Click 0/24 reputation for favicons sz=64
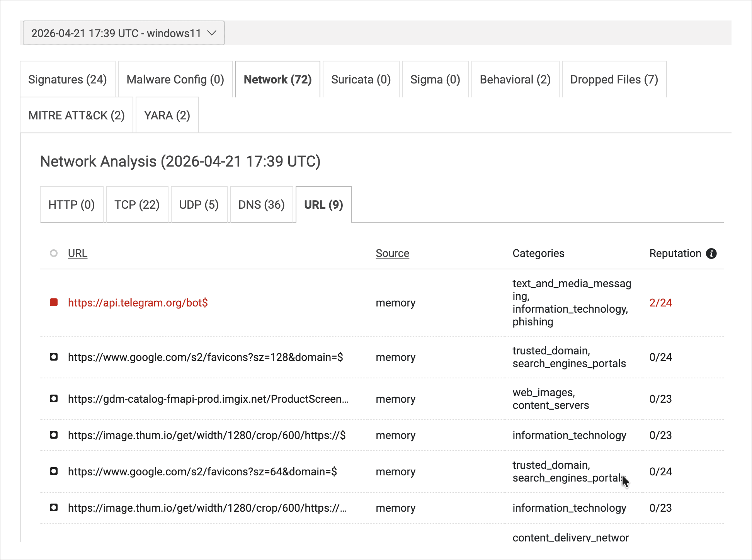752x560 pixels. (660, 471)
